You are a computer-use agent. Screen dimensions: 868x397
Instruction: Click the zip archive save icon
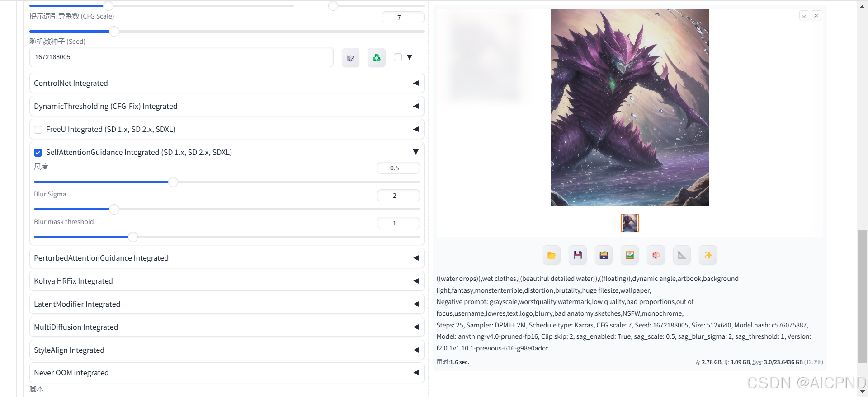[604, 255]
